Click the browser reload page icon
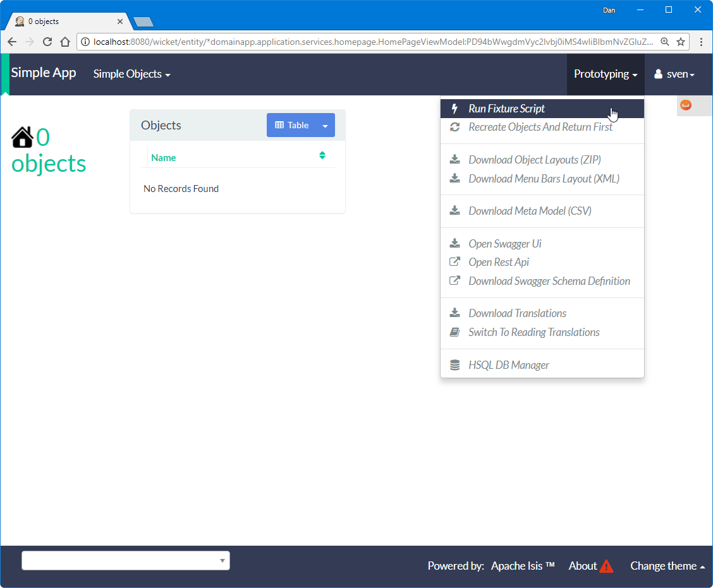This screenshot has width=713, height=588. [47, 42]
